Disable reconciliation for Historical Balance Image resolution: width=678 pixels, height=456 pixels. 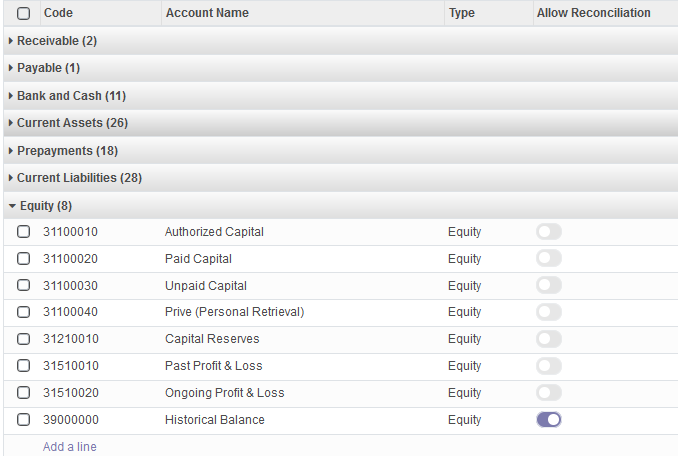click(549, 420)
